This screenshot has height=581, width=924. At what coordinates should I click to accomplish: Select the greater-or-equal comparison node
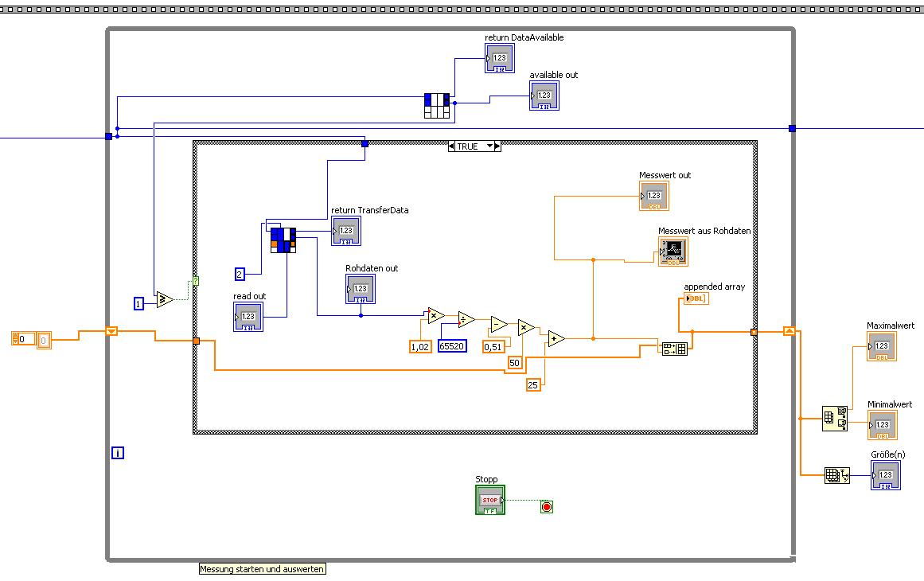coord(165,299)
